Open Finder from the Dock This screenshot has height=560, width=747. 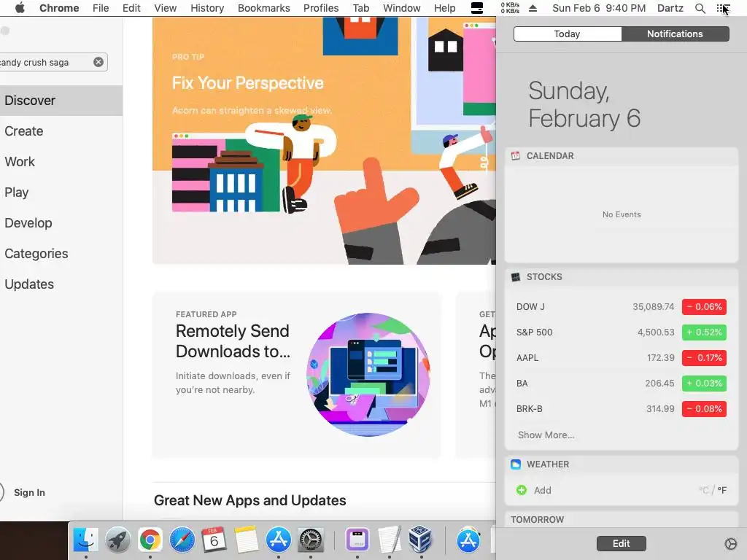(86, 540)
